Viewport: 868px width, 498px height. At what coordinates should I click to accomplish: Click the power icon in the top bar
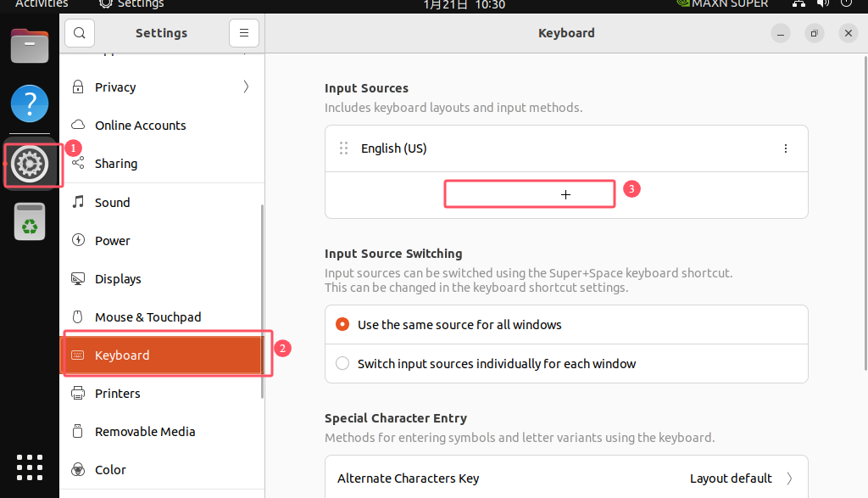847,4
